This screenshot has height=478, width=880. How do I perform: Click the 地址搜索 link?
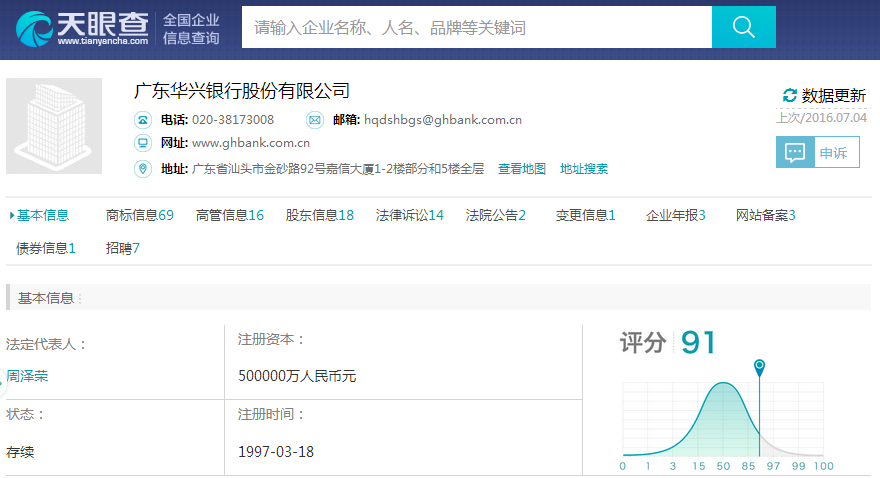click(x=584, y=169)
